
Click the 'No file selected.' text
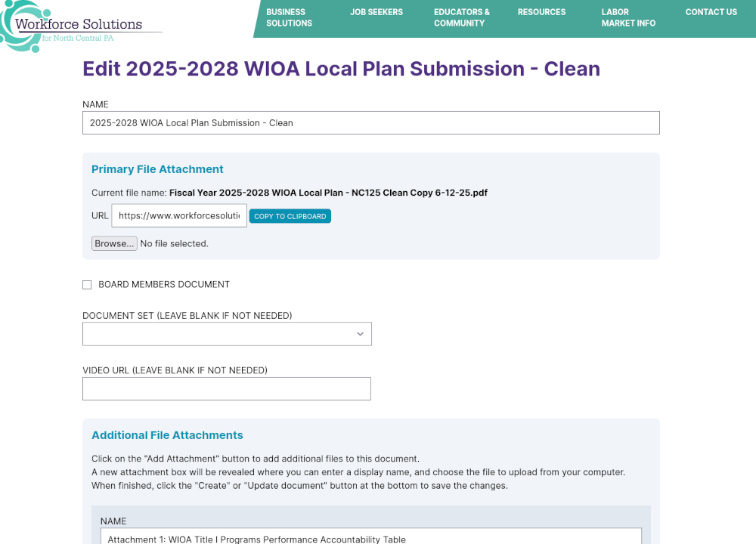tap(175, 243)
